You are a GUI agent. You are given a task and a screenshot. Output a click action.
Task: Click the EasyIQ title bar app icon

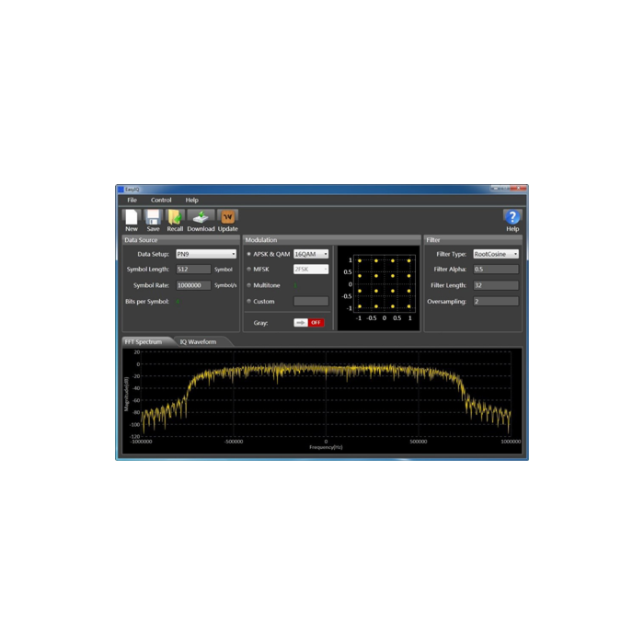121,189
